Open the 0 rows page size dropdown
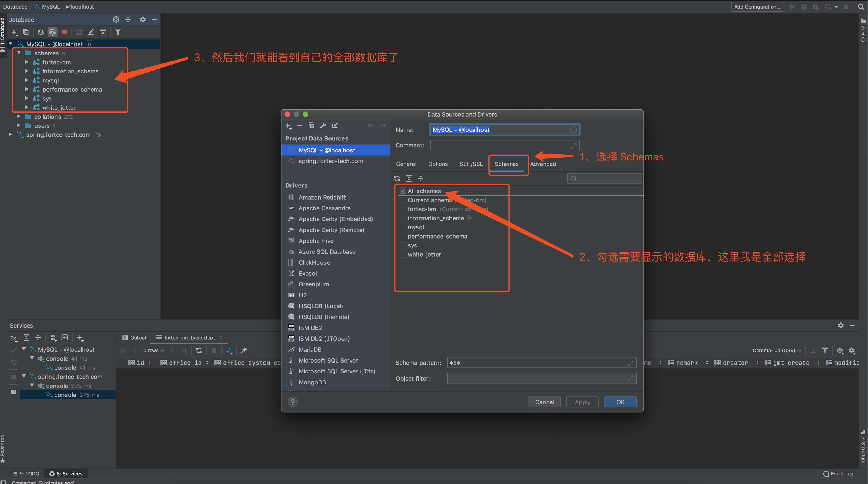Viewport: 868px width, 484px height. pyautogui.click(x=153, y=350)
